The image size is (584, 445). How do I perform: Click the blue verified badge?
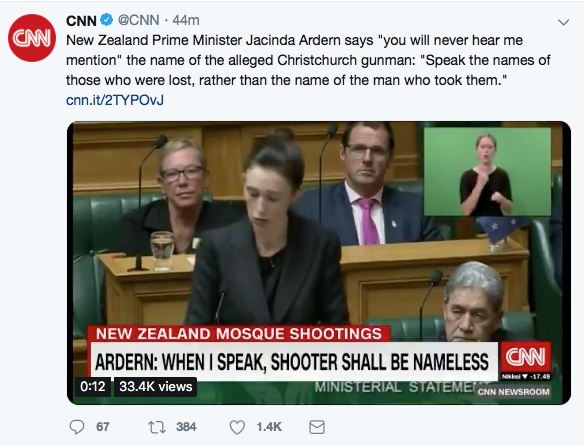click(107, 20)
